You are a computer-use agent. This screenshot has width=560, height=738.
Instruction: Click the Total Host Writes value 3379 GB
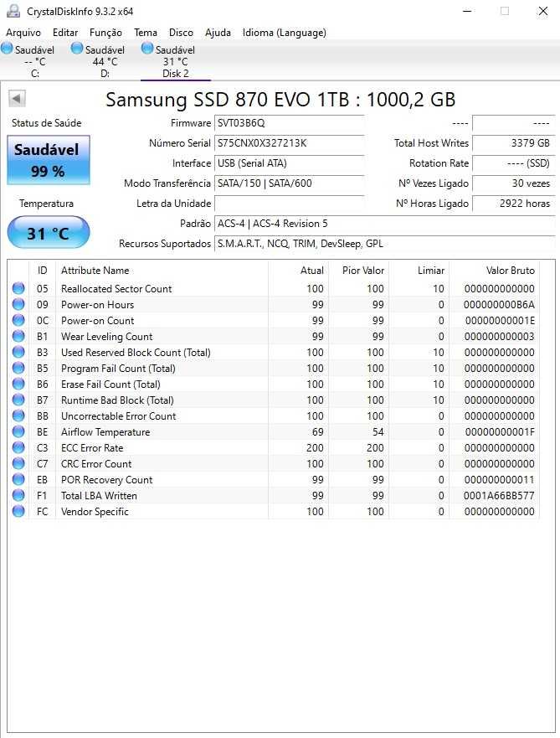tap(513, 143)
